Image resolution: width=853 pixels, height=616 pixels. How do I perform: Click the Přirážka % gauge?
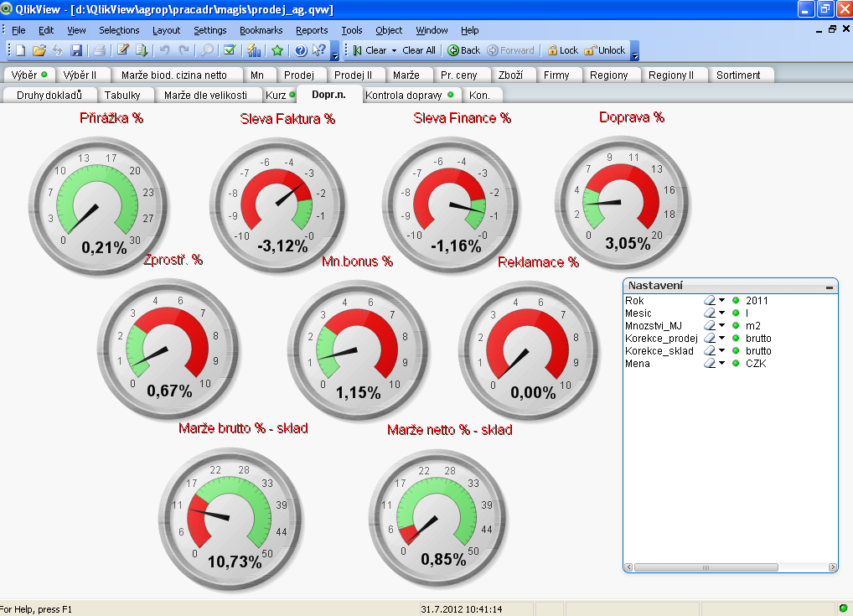coord(99,206)
